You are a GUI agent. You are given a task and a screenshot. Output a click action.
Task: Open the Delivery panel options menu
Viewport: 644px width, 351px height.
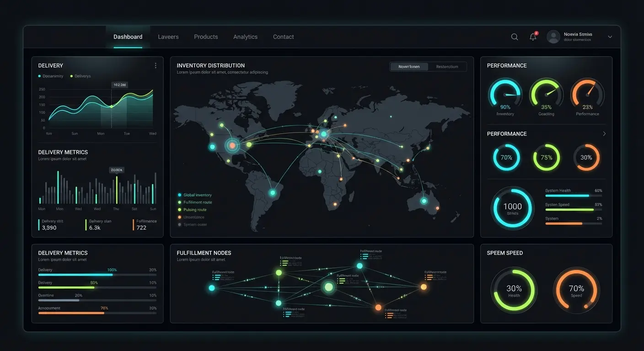point(155,65)
